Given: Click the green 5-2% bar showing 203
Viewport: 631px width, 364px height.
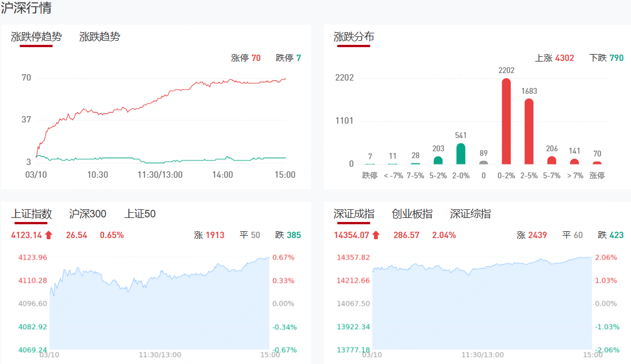Looking at the screenshot, I should 438,160.
